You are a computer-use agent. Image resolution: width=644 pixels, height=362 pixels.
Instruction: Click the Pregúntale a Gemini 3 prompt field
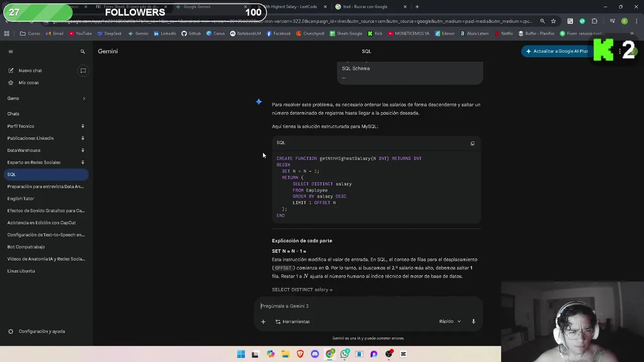point(368,306)
